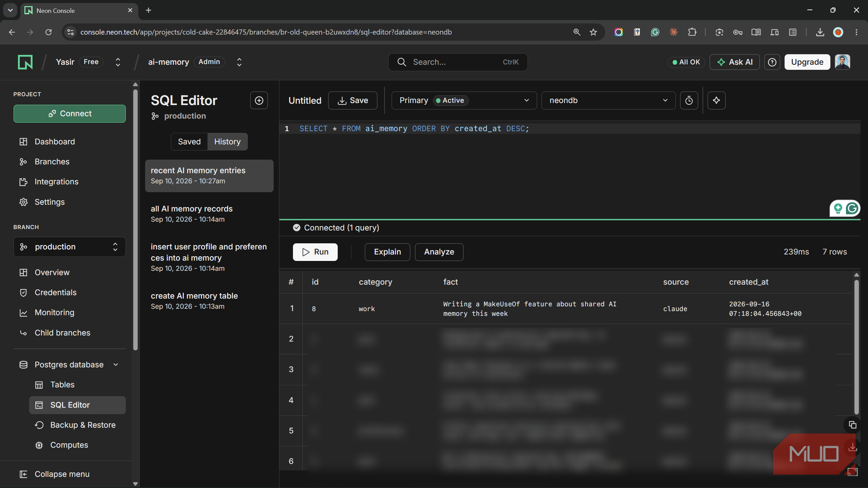Collapse the Postgres database section
Image resolution: width=868 pixels, height=488 pixels.
click(x=116, y=365)
